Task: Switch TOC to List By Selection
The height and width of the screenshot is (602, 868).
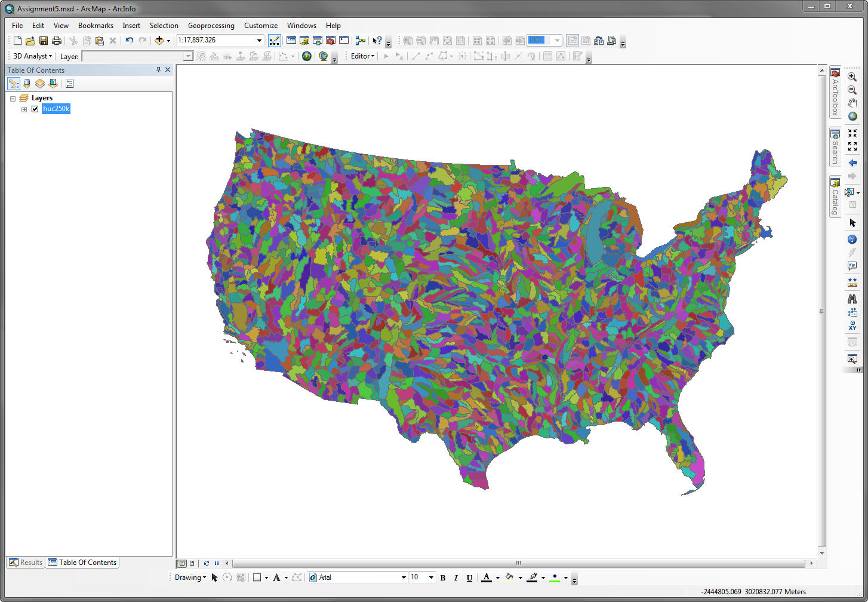Action: click(x=53, y=84)
